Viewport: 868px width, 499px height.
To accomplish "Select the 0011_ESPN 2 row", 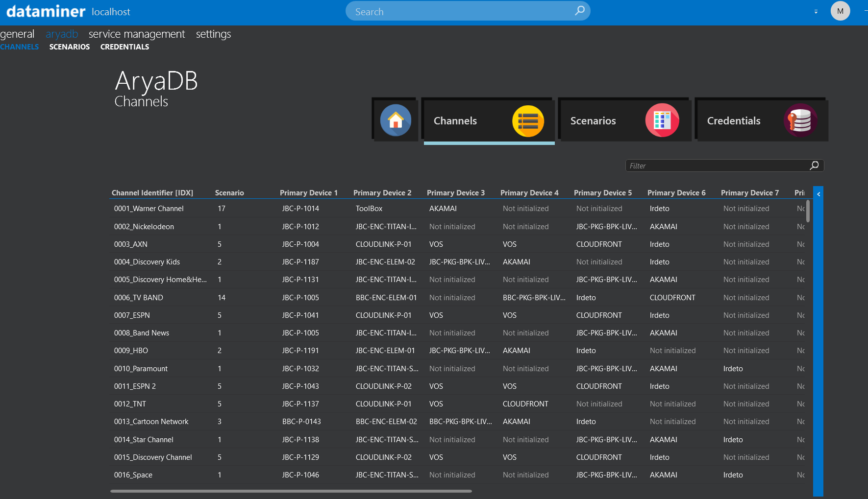I will point(458,386).
